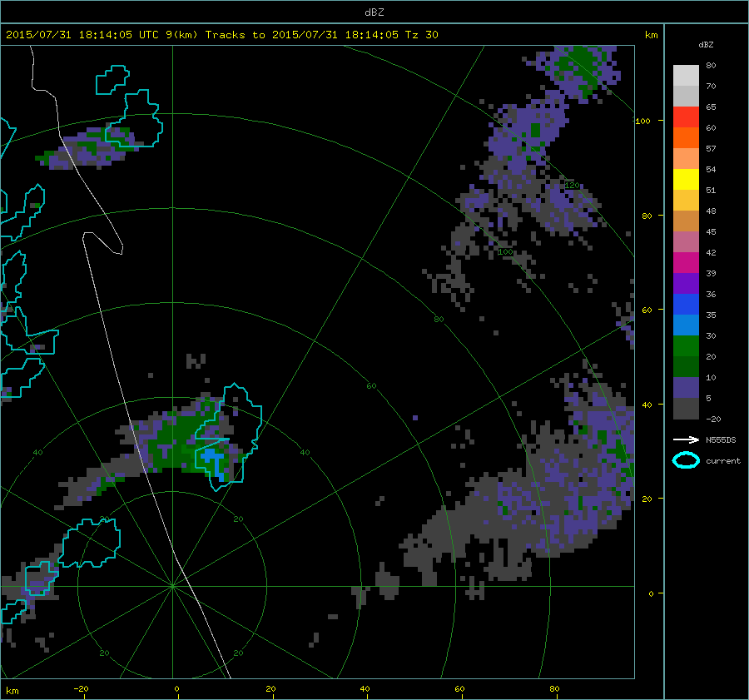Click the N555DS white arrow legend icon
749x700 pixels.
pos(687,439)
